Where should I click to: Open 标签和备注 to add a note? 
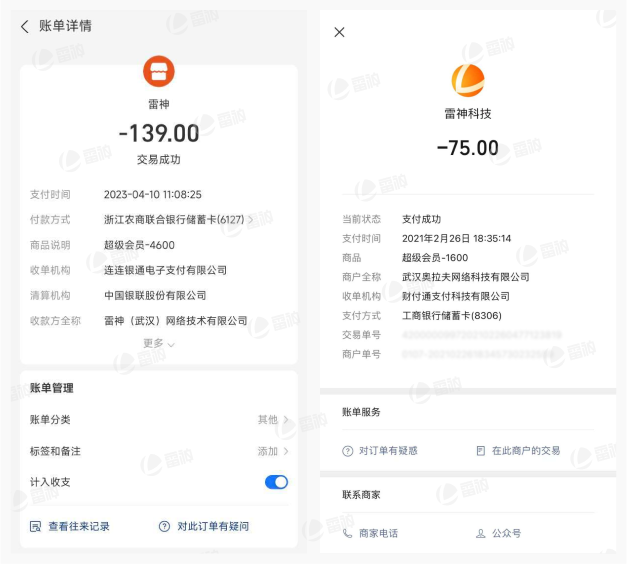pyautogui.click(x=272, y=451)
